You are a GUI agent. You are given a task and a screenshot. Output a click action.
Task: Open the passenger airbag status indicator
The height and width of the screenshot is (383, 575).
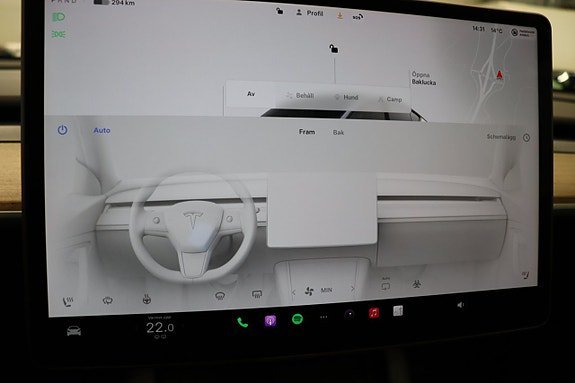coord(523,33)
